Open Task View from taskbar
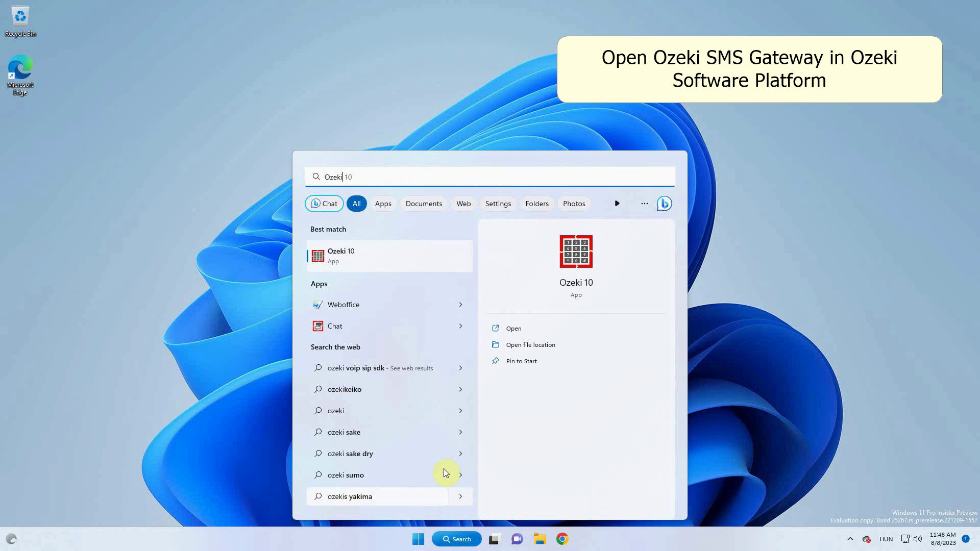Image resolution: width=980 pixels, height=551 pixels. click(x=494, y=539)
